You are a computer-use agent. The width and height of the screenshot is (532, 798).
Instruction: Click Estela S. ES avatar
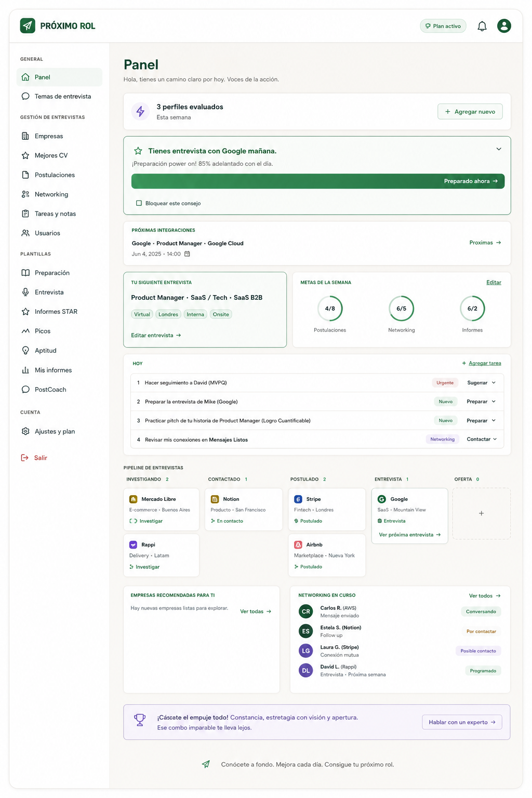tap(306, 631)
